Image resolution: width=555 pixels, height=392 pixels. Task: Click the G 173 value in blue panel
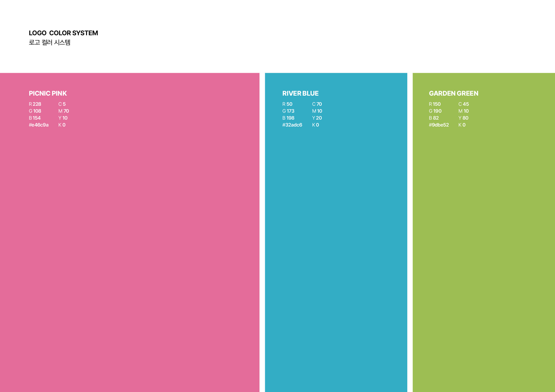pyautogui.click(x=288, y=111)
